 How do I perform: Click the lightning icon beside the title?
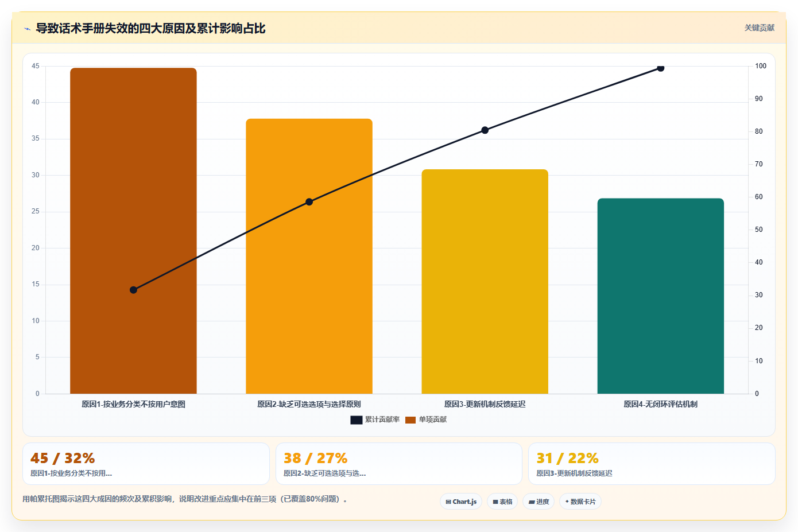(x=27, y=29)
